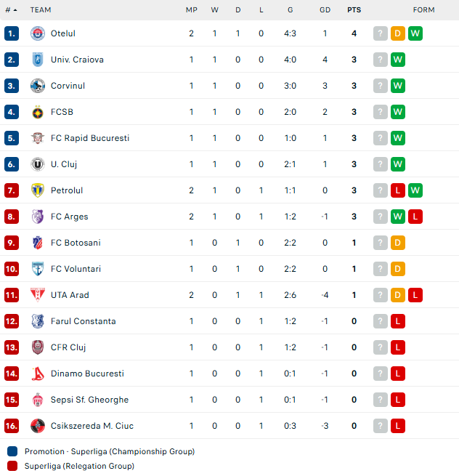The height and width of the screenshot is (476, 459).
Task: Click the Petrolul yellow shield icon
Action: coord(38,190)
